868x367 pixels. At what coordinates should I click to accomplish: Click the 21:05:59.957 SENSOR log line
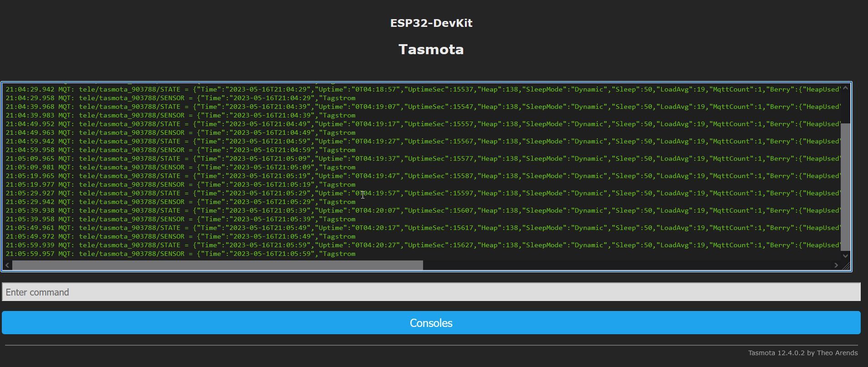coord(181,254)
